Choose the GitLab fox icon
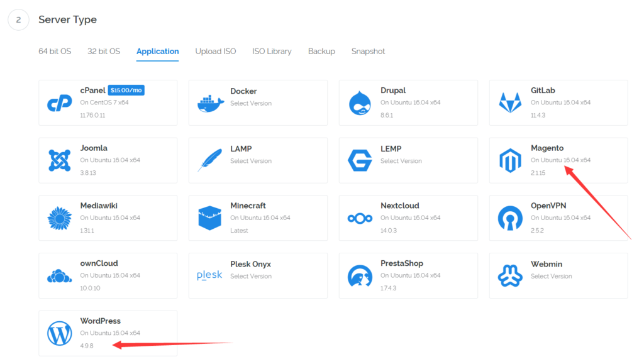This screenshot has height=364, width=644. (x=510, y=103)
